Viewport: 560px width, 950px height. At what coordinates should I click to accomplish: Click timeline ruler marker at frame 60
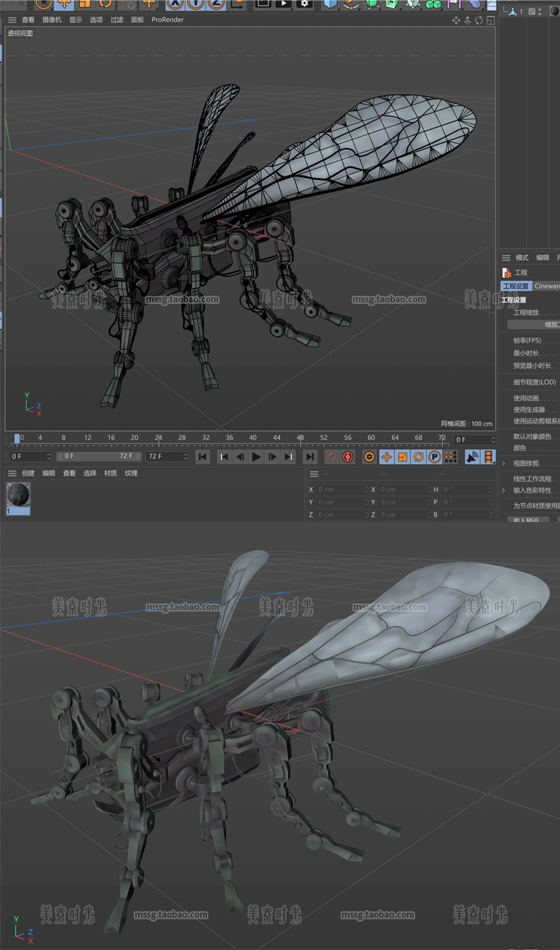click(x=371, y=438)
